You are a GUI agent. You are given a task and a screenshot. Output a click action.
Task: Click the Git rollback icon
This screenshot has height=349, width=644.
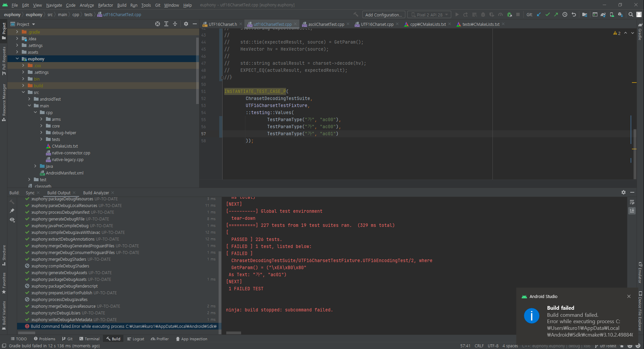(x=574, y=14)
